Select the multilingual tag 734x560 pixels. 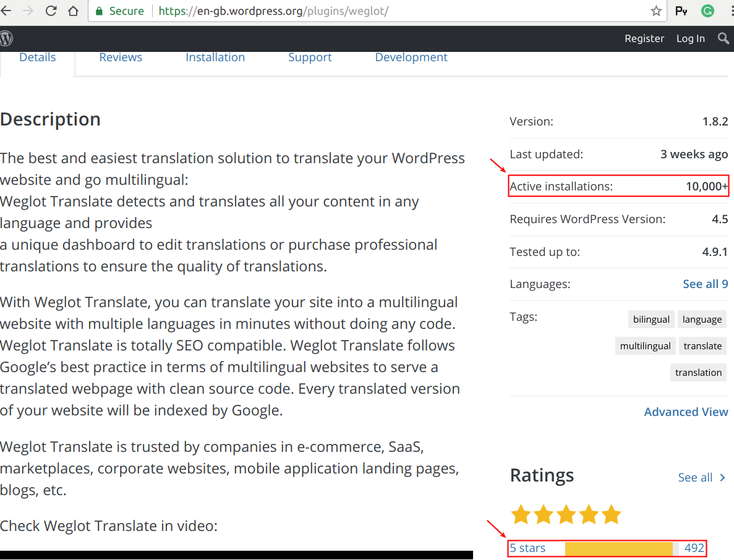[645, 346]
